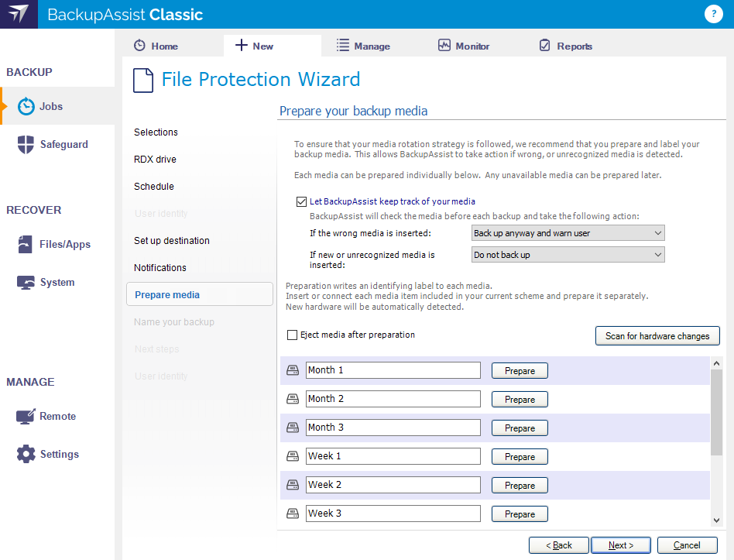Click the Jobs clock icon in sidebar

(x=26, y=107)
